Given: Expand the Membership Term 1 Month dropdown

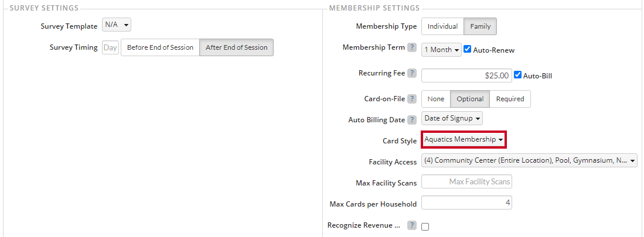Looking at the screenshot, I should point(441,50).
